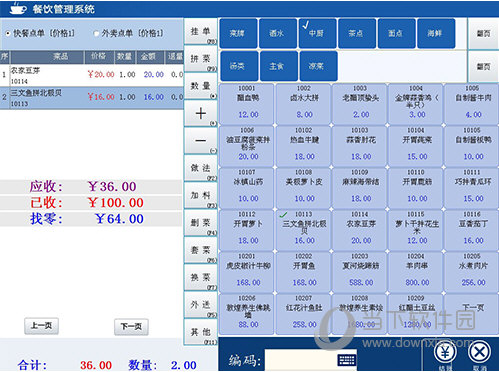Click the 价格 column header

click(99, 57)
